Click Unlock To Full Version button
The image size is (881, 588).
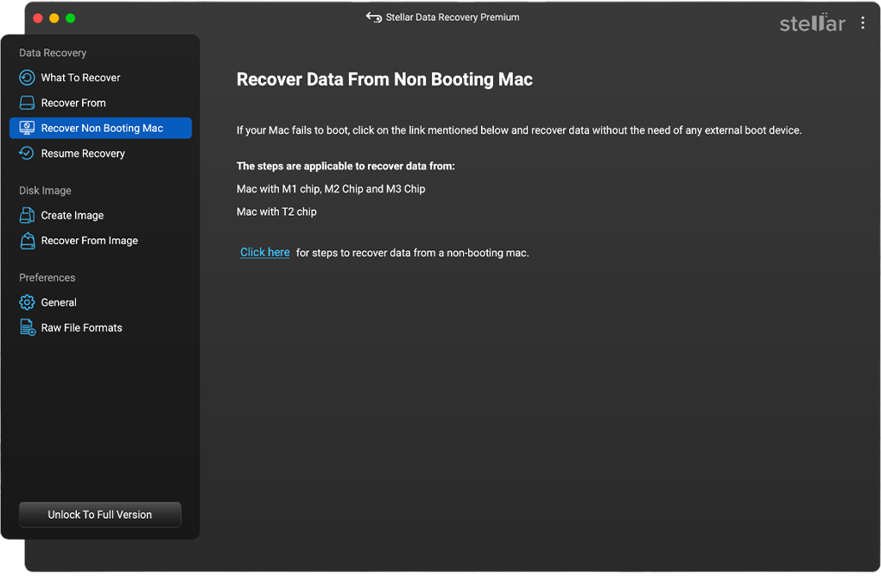coord(100,515)
